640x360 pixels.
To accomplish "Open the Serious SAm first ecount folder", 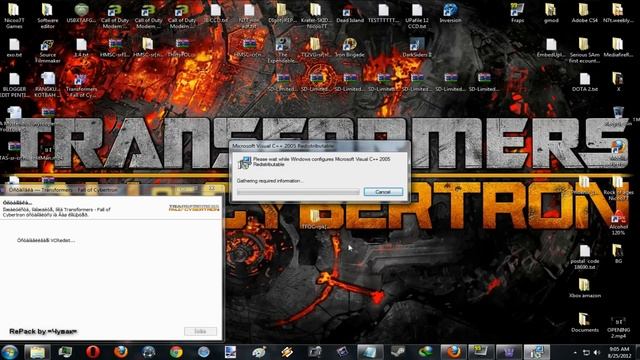I will 584,51.
